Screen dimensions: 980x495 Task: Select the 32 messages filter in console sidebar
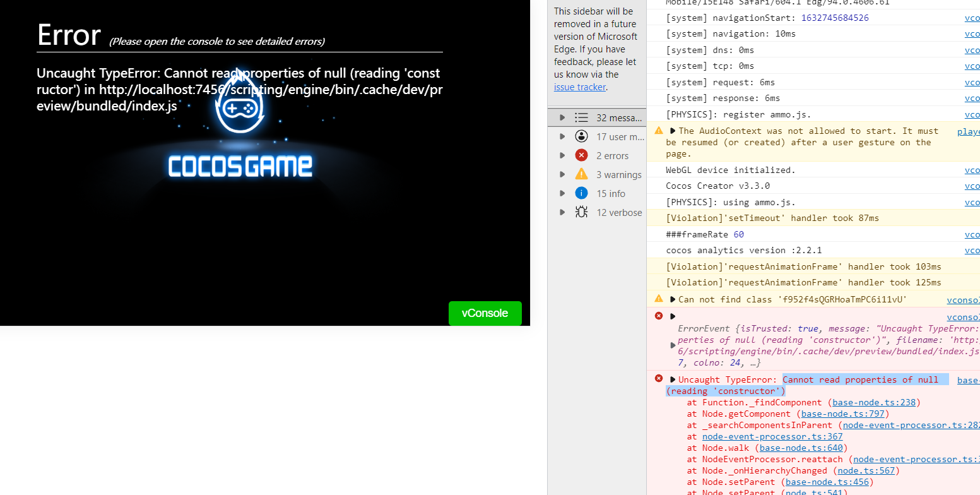click(597, 117)
